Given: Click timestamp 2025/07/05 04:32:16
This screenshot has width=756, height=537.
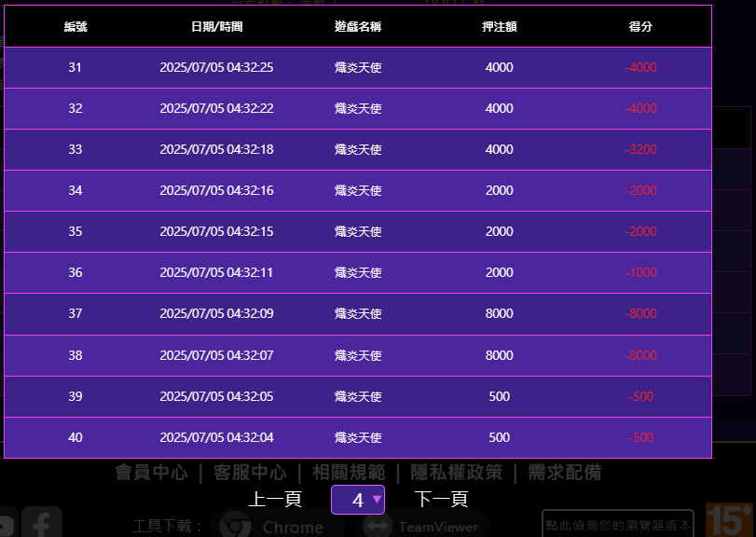Looking at the screenshot, I should click(216, 190).
